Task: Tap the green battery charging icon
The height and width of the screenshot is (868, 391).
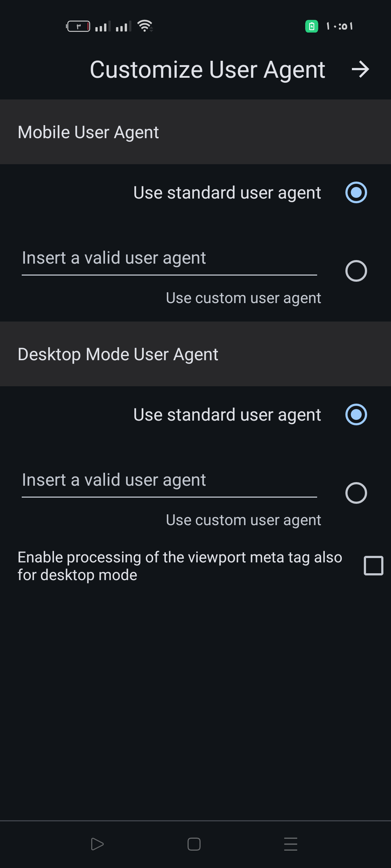Action: 312,26
